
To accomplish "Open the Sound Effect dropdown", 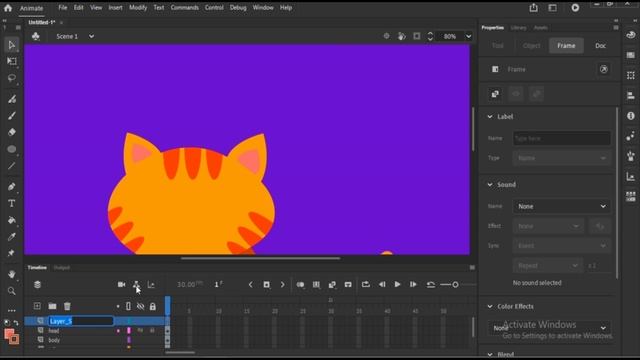I will pyautogui.click(x=548, y=226).
